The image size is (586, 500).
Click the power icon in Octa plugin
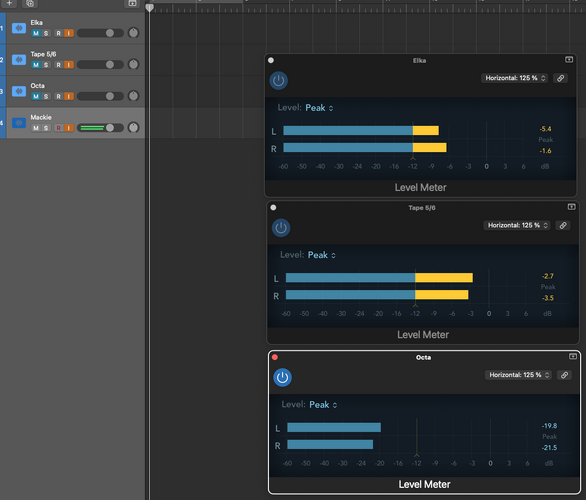[x=283, y=377]
